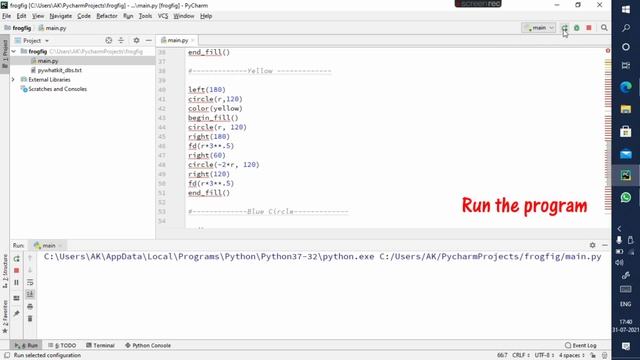
Task: Open Scratches and Consoles
Action: [57, 89]
